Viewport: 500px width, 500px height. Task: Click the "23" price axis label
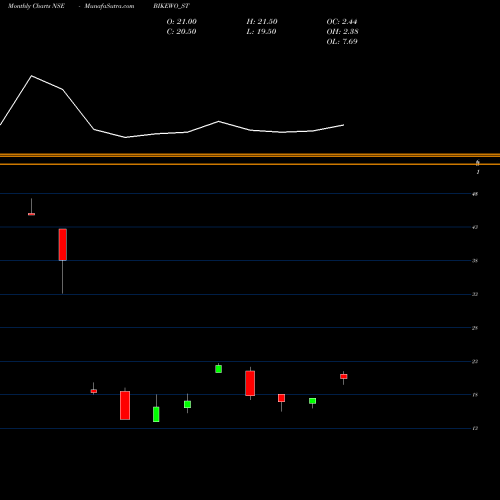475,361
